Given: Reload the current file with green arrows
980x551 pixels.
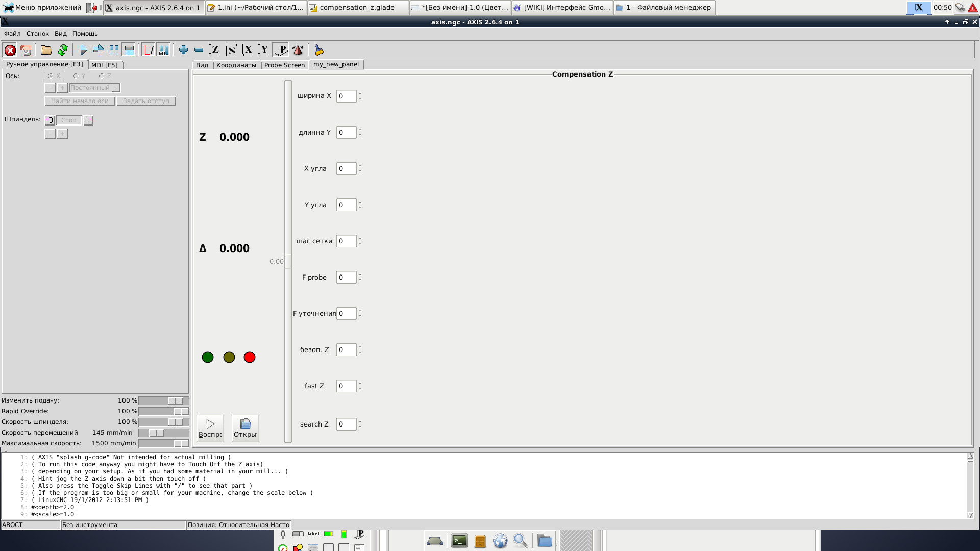Looking at the screenshot, I should pyautogui.click(x=63, y=50).
